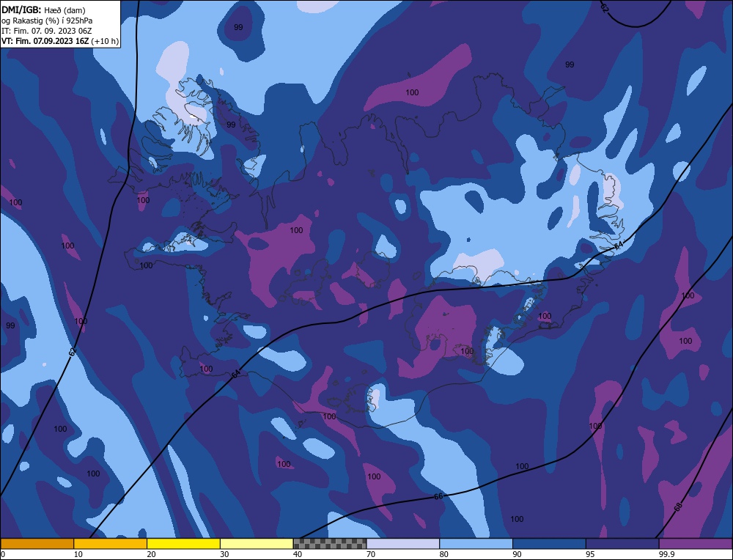Viewport: 733px width, 560px height.
Task: Pick the light blue 80–90 legend swatch
Action: 476,544
